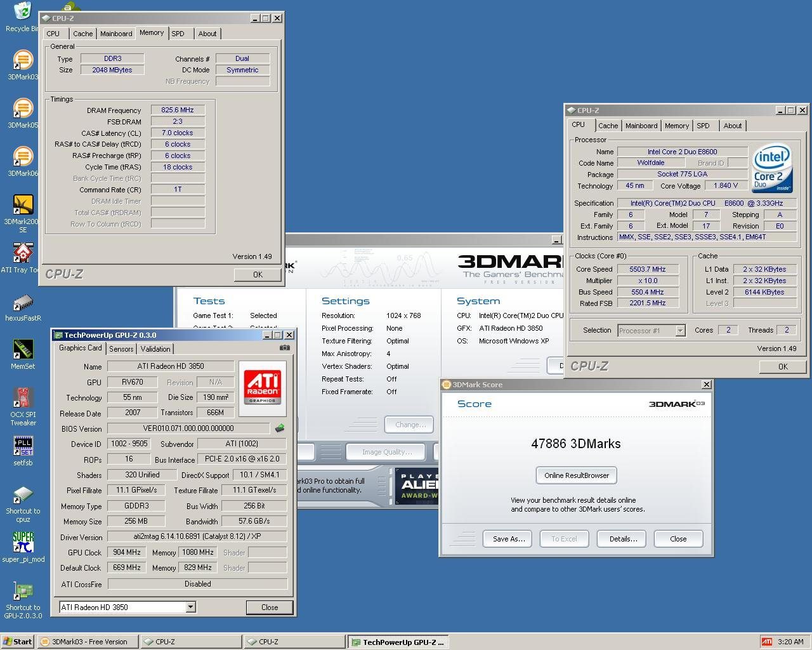Expand the ATI Radeon HD 3850 card dropdown
Screen dimensions: 812x650
(190, 607)
